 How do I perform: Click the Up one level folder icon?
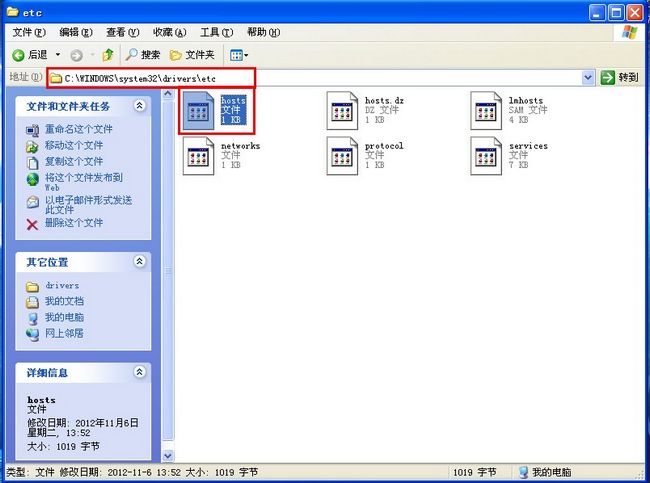tap(108, 54)
